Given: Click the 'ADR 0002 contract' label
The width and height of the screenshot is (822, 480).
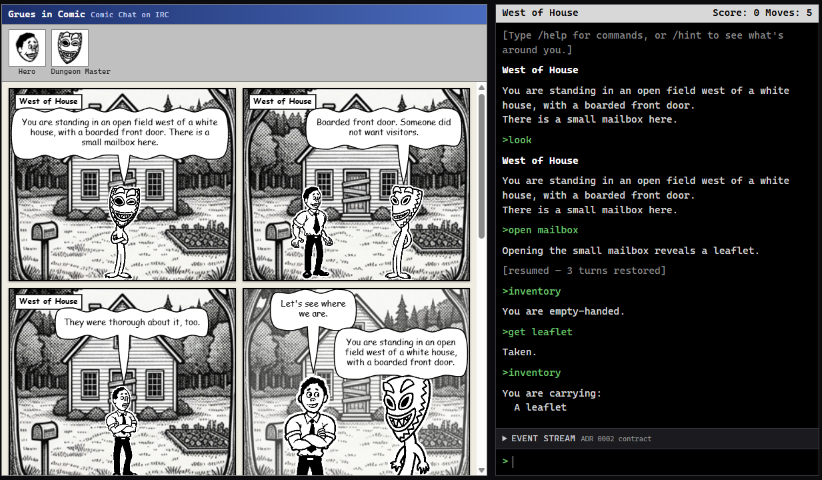Looking at the screenshot, I should tap(616, 439).
